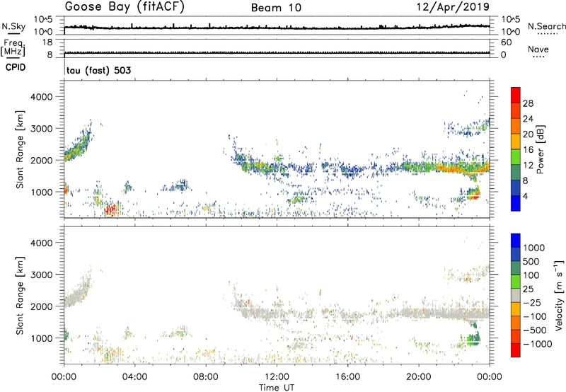This screenshot has width=566, height=392.
Task: Click the 'Time UT' axis label
Action: [277, 388]
